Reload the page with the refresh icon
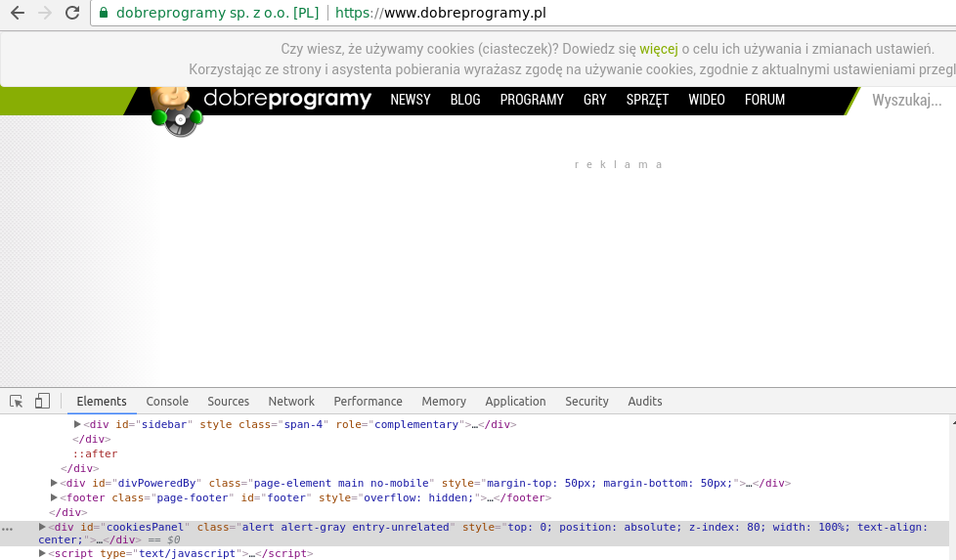Screen dimensions: 956x560 (x=72, y=13)
